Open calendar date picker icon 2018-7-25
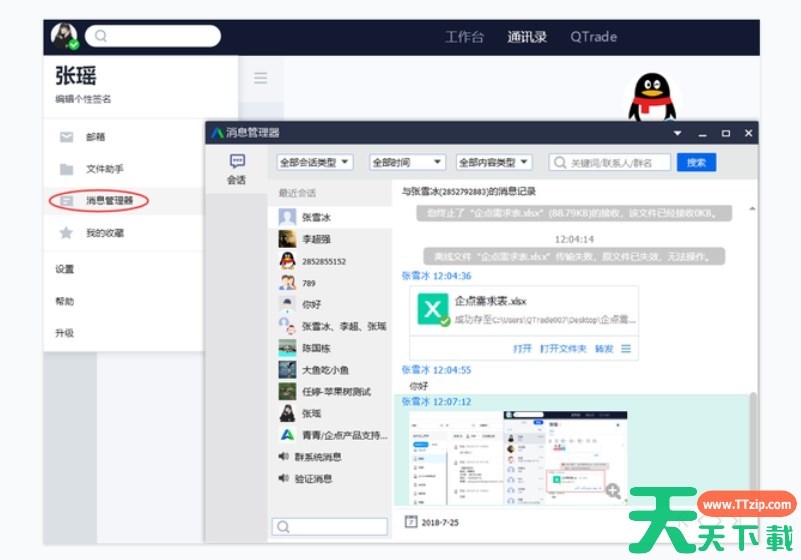This screenshot has width=801, height=560. point(411,522)
